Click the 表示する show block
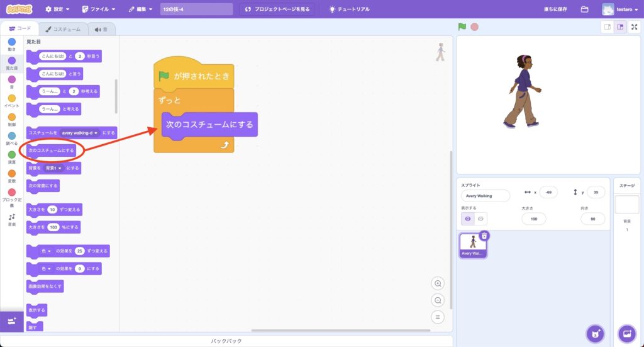Viewport: 644px width, 347px height. (x=37, y=310)
